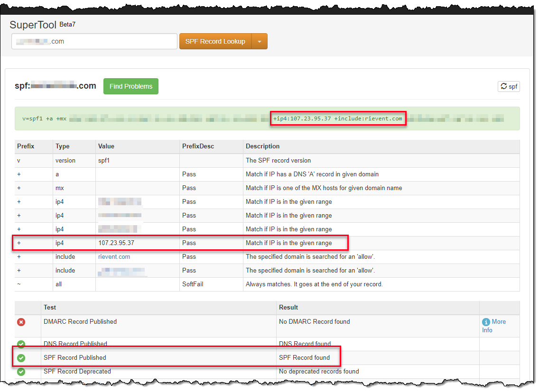Expand the plus prefix on the ip4 107.23.95.37 row
The width and height of the screenshot is (539, 392).
(x=19, y=243)
